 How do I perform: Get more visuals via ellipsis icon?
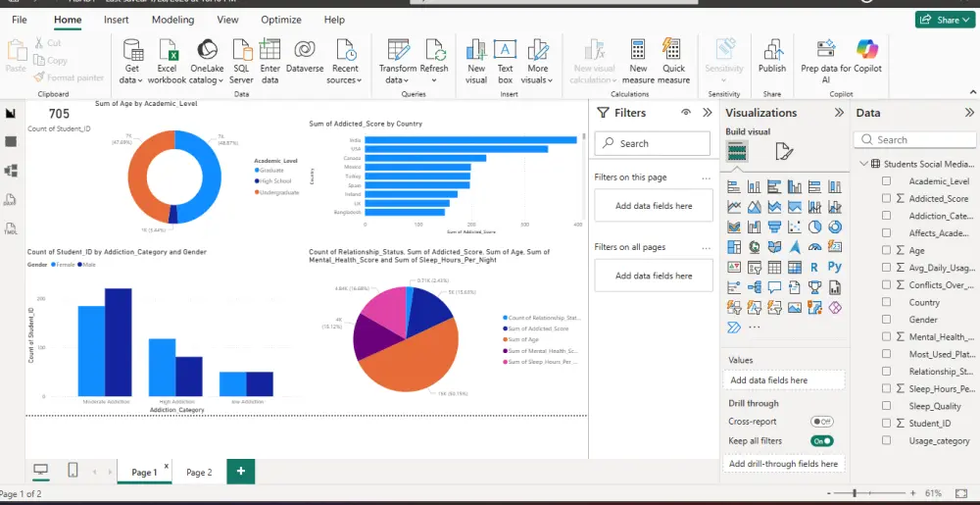click(x=755, y=327)
